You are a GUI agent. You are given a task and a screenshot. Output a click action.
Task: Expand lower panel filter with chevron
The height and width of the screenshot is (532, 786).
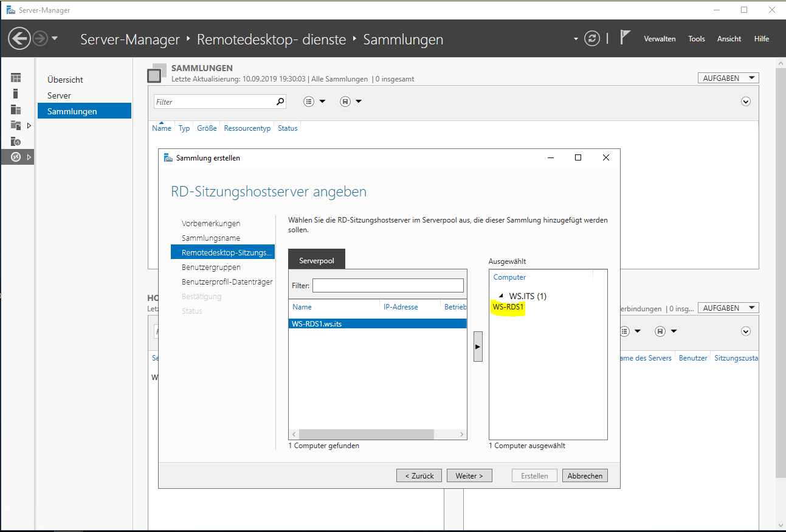tap(746, 331)
